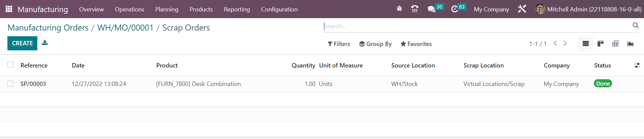644x139 pixels.
Task: Click the debug bug icon
Action: (399, 9)
